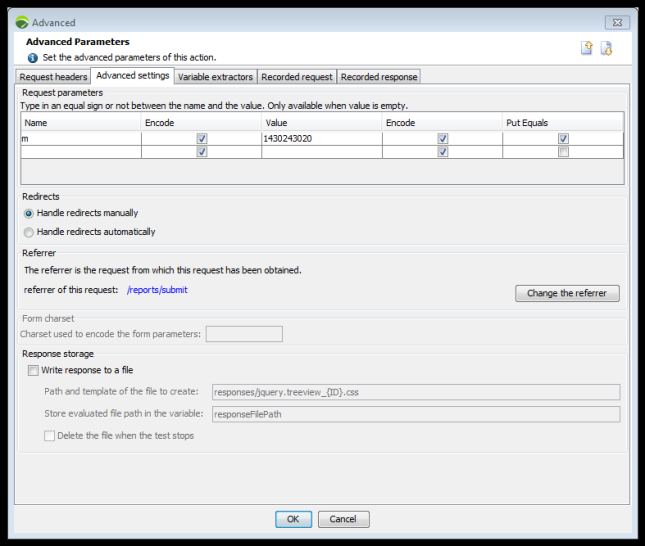The width and height of the screenshot is (645, 546).
Task: Toggle name Encode checkbox for parameter m
Action: click(x=202, y=139)
